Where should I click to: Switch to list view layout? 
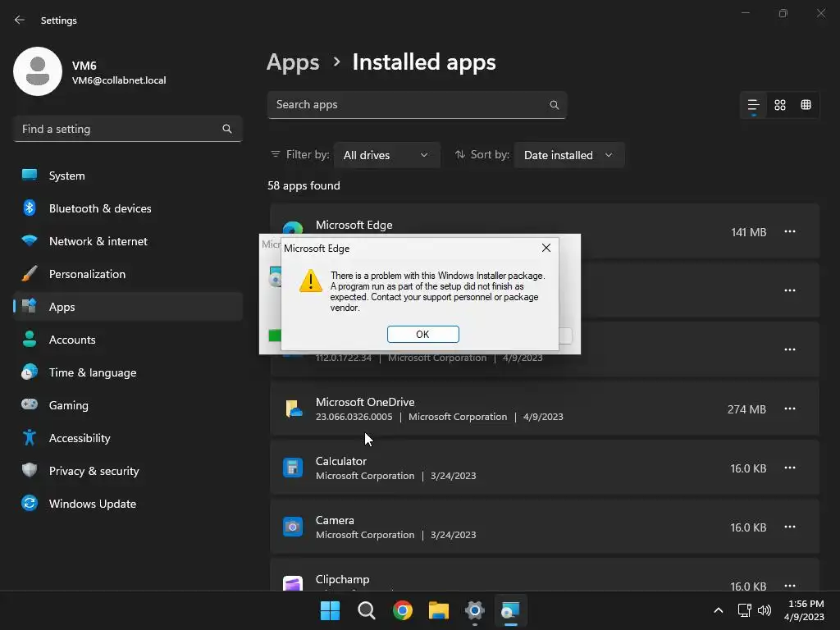753,105
